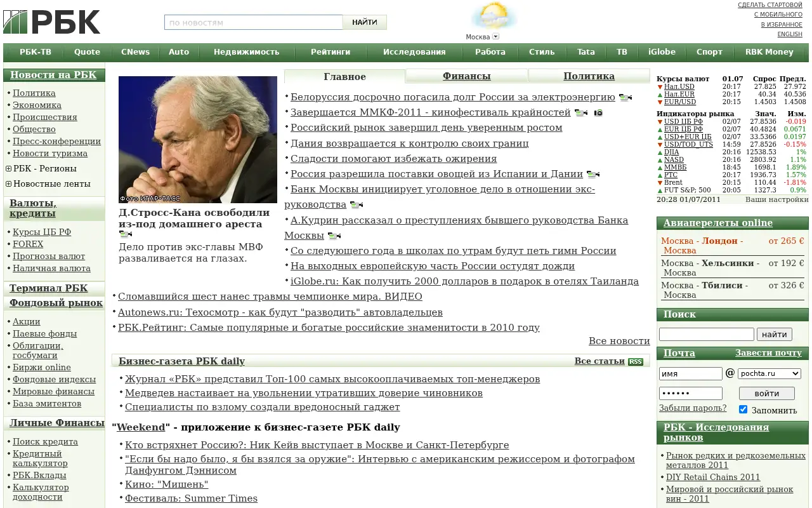Screen dimensions: 812x508
Task: Open the Все новости link
Action: click(x=619, y=341)
